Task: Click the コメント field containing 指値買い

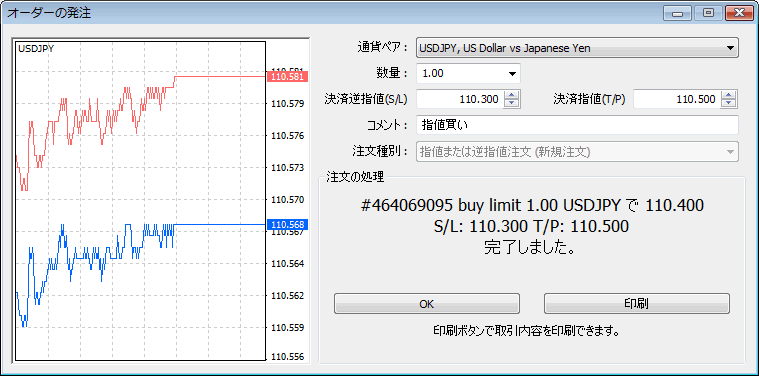Action: [577, 125]
